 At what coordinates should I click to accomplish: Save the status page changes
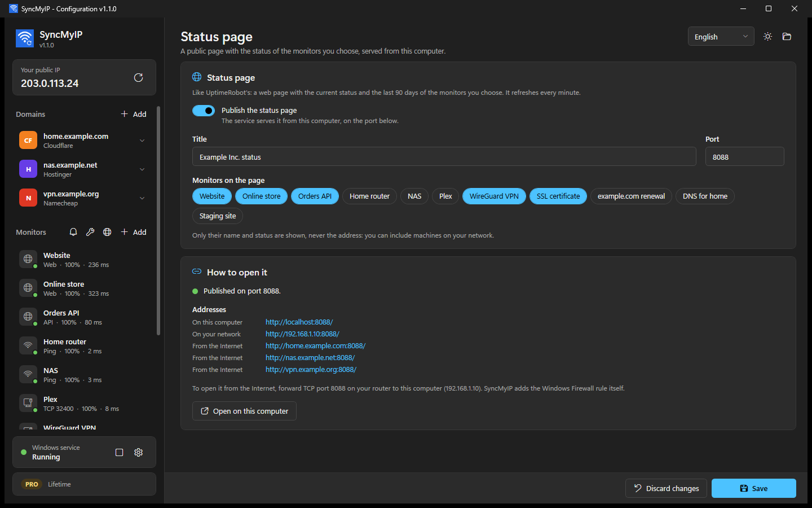pyautogui.click(x=753, y=488)
